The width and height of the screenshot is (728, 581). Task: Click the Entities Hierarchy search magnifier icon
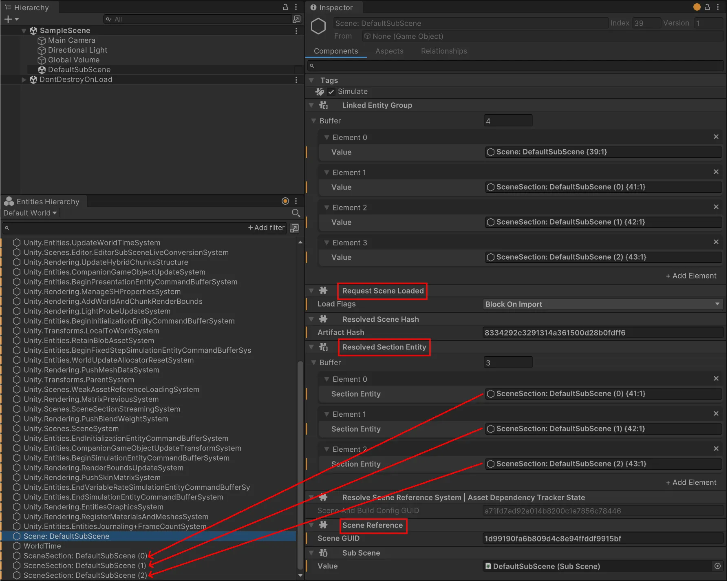tap(296, 213)
